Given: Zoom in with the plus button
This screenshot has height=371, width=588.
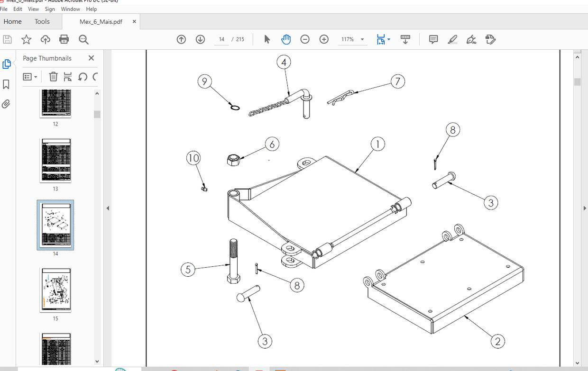Looking at the screenshot, I should pyautogui.click(x=324, y=40).
